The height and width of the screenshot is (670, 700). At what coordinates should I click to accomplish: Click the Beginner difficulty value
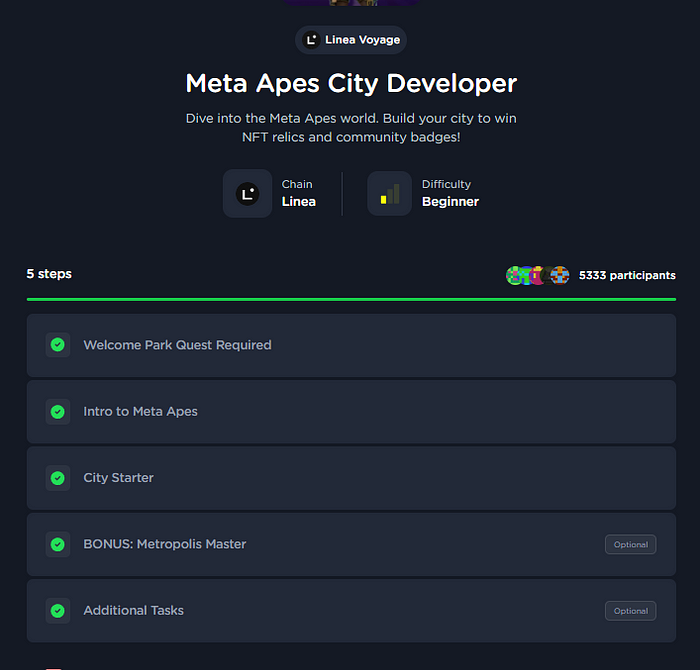[x=450, y=202]
